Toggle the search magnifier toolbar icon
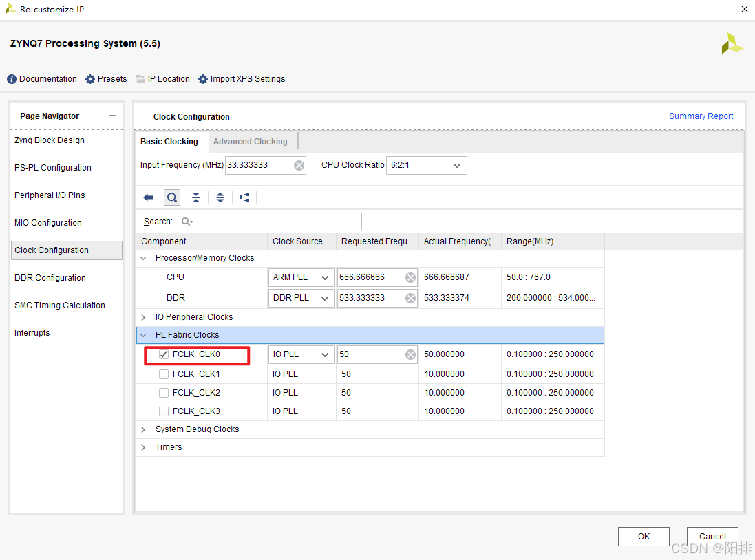755x560 pixels. (x=172, y=197)
